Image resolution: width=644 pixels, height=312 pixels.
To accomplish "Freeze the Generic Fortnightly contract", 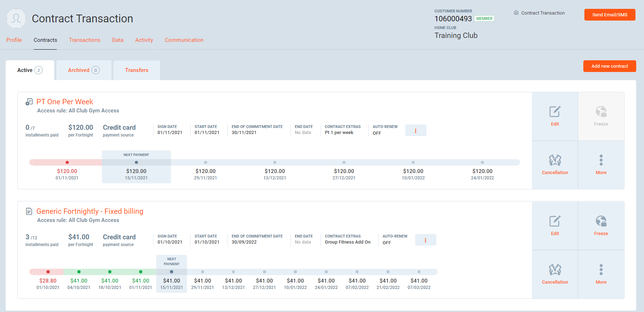I will click(601, 222).
